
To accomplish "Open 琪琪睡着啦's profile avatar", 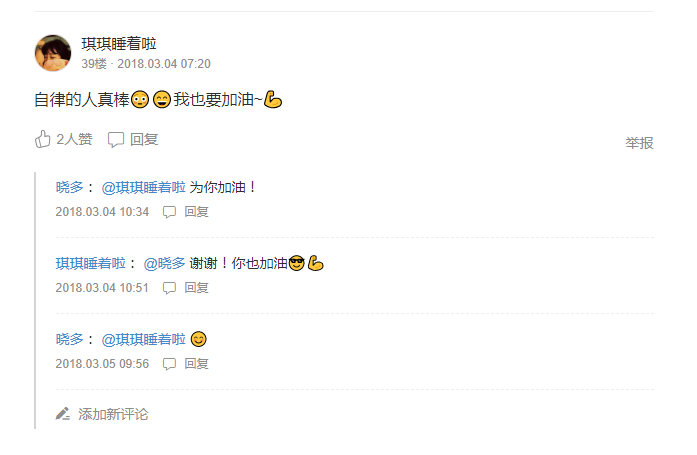I will (53, 53).
